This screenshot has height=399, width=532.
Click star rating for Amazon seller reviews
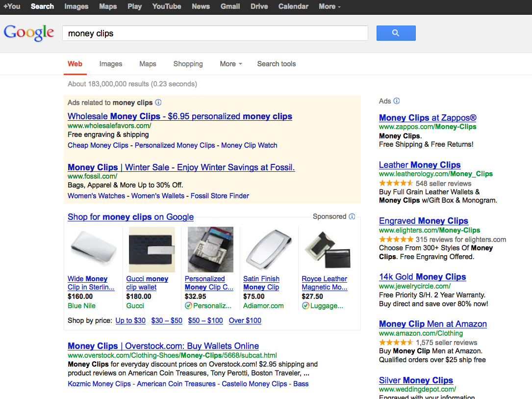click(396, 342)
